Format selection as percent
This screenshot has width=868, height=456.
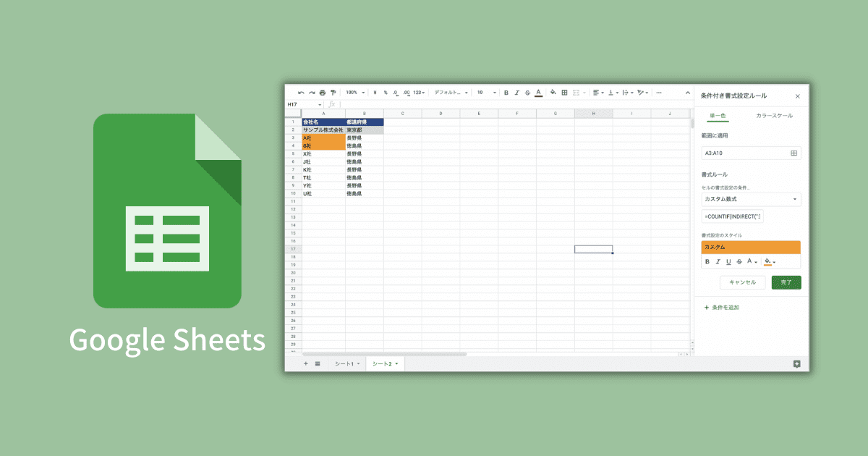tap(386, 93)
